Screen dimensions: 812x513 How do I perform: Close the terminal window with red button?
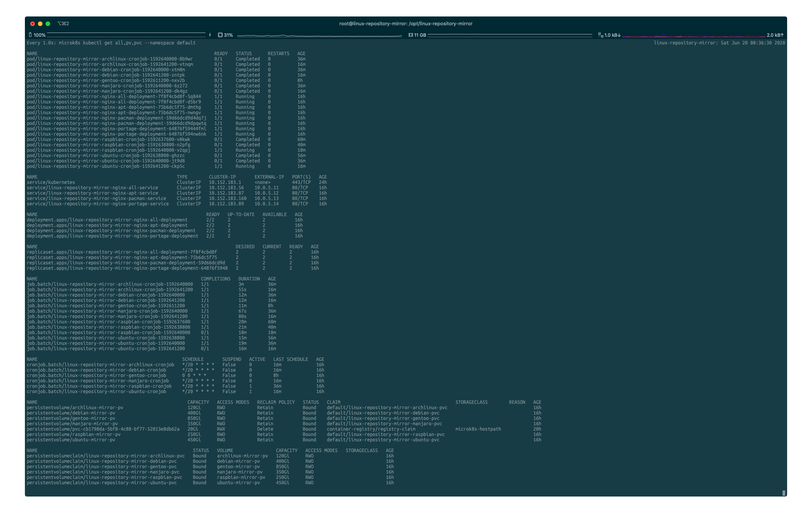coord(33,24)
